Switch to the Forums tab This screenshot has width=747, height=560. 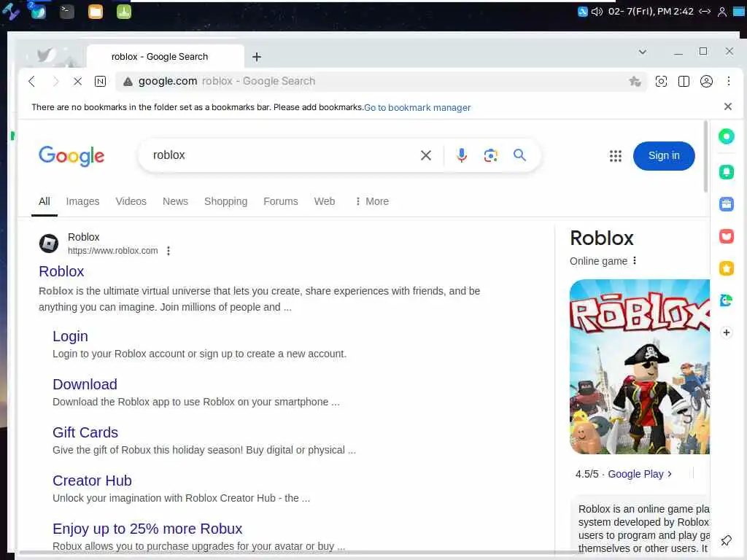(x=281, y=201)
